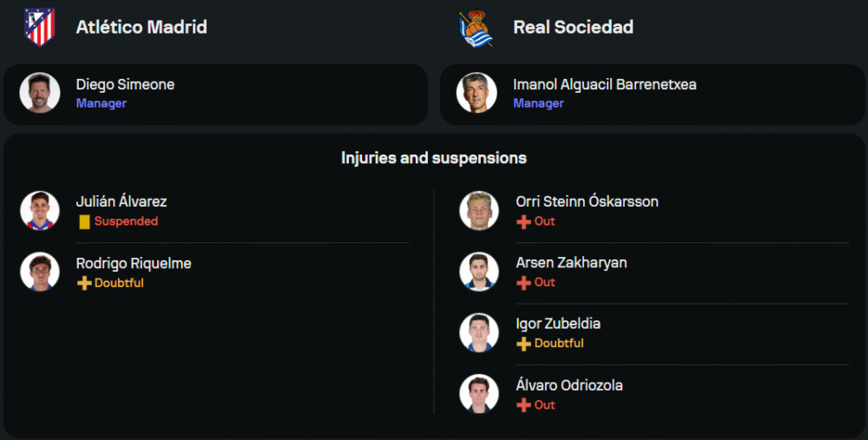868x440 pixels.
Task: Click the Real Sociedad club crest
Action: [476, 28]
